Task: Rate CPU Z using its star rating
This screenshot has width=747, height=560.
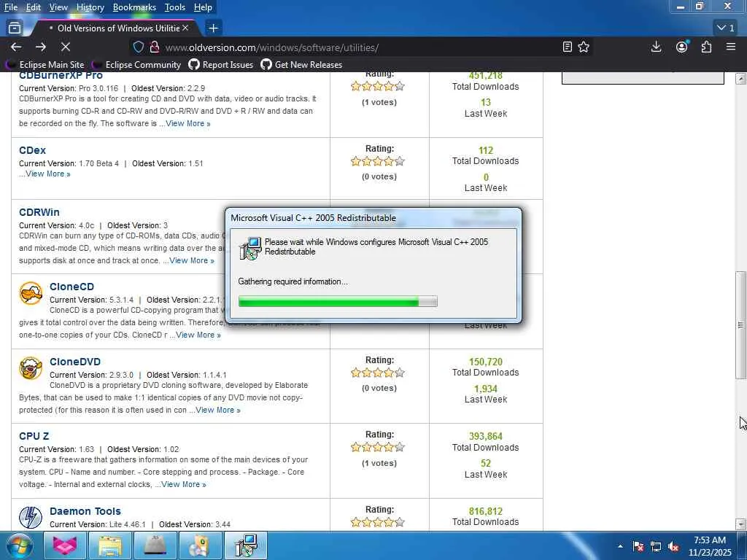Action: click(378, 447)
